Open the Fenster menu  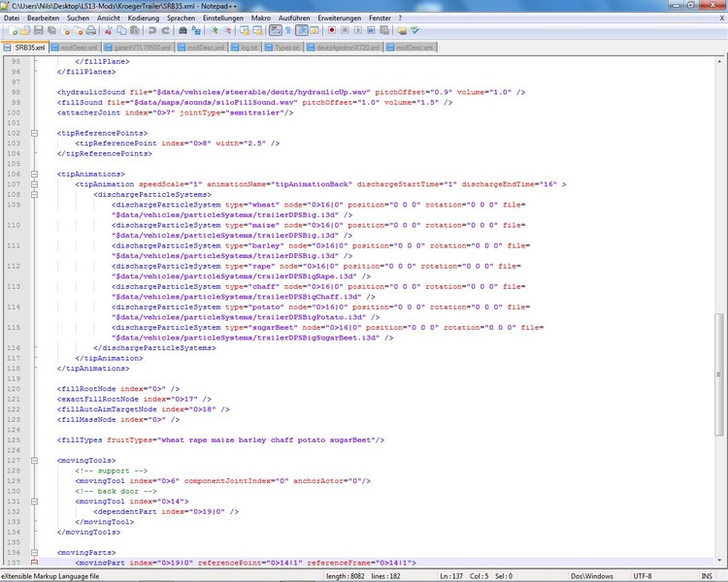coord(380,18)
